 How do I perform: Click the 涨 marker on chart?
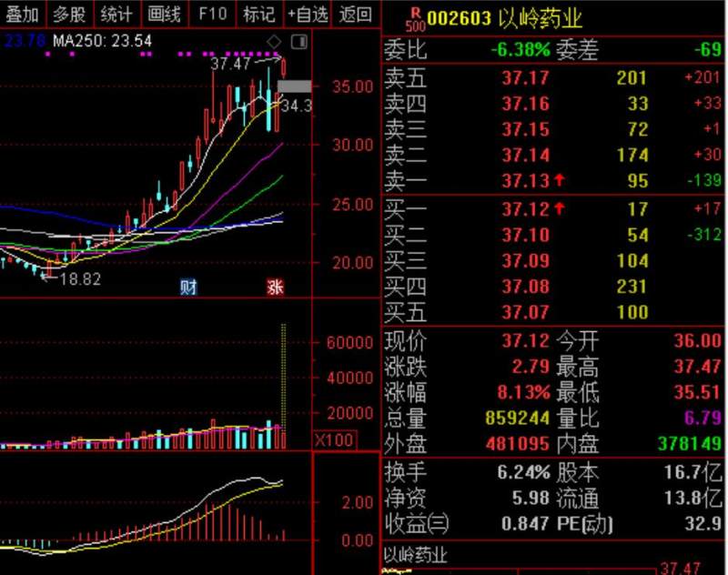pos(275,287)
